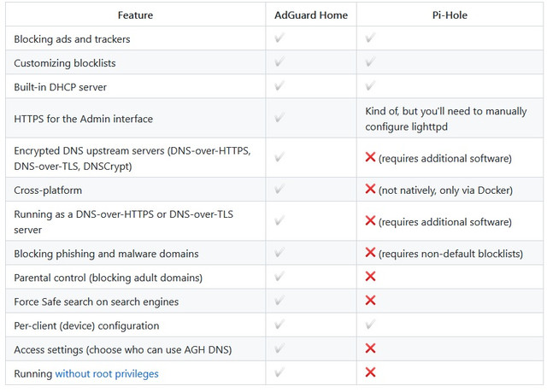Click the 'AdGuard Home' column header

310,15
